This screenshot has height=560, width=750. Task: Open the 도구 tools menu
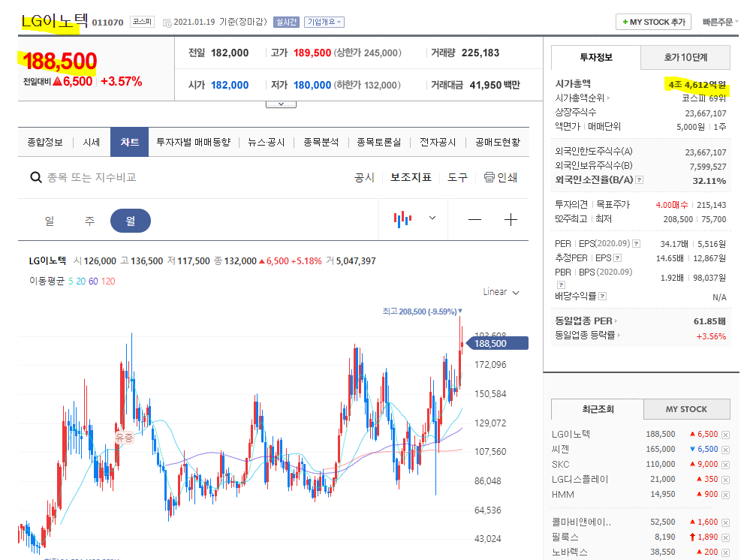point(457,177)
